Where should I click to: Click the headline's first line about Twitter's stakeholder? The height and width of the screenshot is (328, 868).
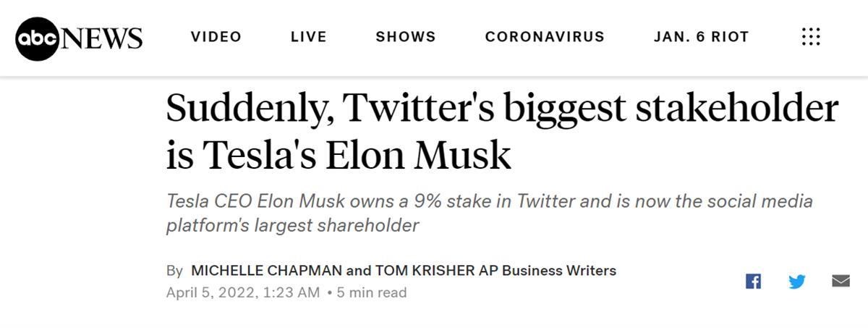point(502,110)
